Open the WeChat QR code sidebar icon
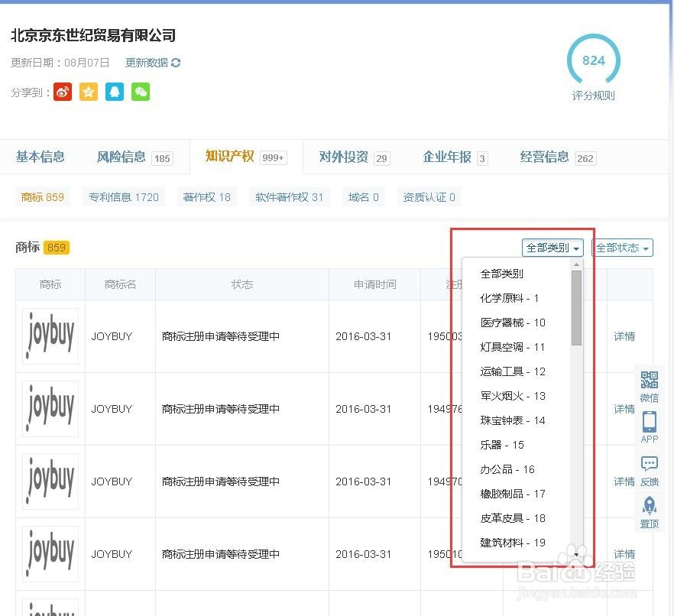The width and height of the screenshot is (674, 616). tap(649, 387)
